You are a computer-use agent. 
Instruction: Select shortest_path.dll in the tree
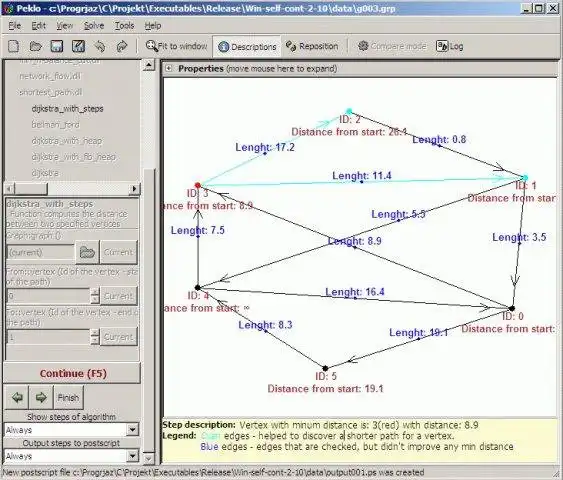[51, 92]
